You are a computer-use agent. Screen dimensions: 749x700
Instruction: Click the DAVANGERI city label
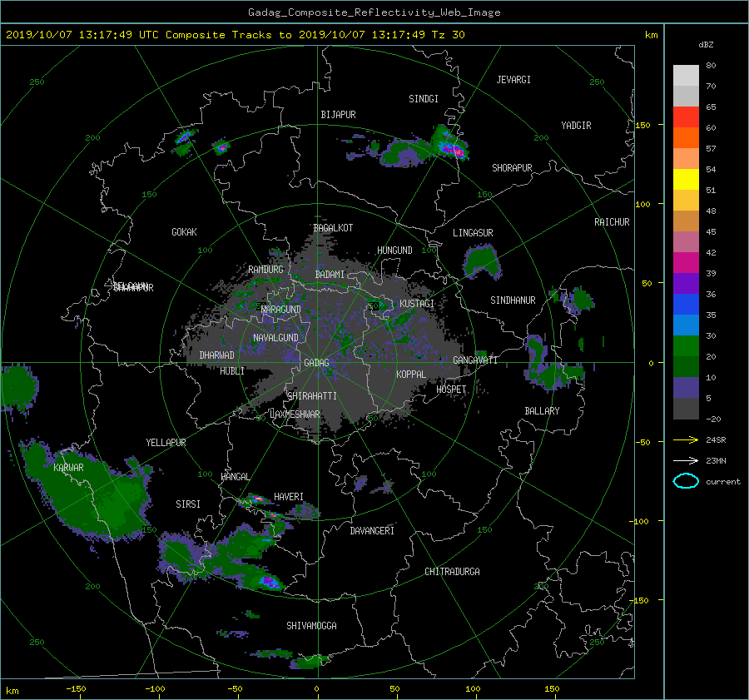coord(372,531)
